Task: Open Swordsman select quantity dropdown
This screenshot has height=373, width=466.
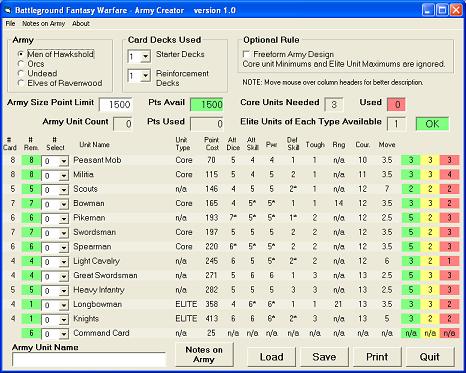Action: pyautogui.click(x=63, y=233)
